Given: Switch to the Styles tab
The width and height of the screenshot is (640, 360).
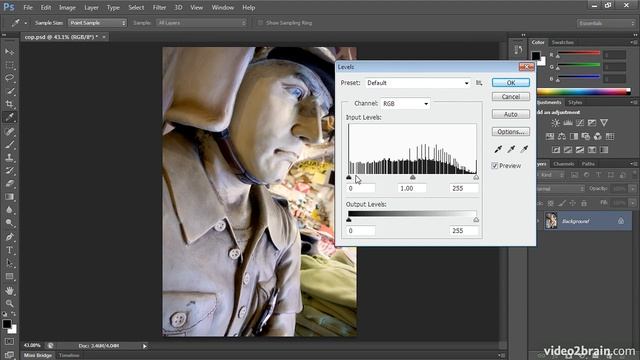Looking at the screenshot, I should click(x=575, y=102).
